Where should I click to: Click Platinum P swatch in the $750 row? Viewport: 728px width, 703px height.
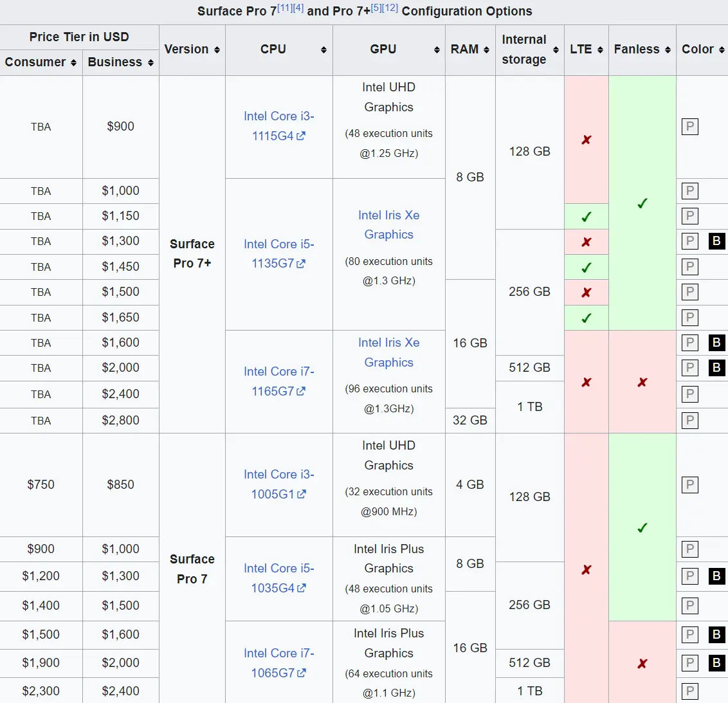point(690,485)
